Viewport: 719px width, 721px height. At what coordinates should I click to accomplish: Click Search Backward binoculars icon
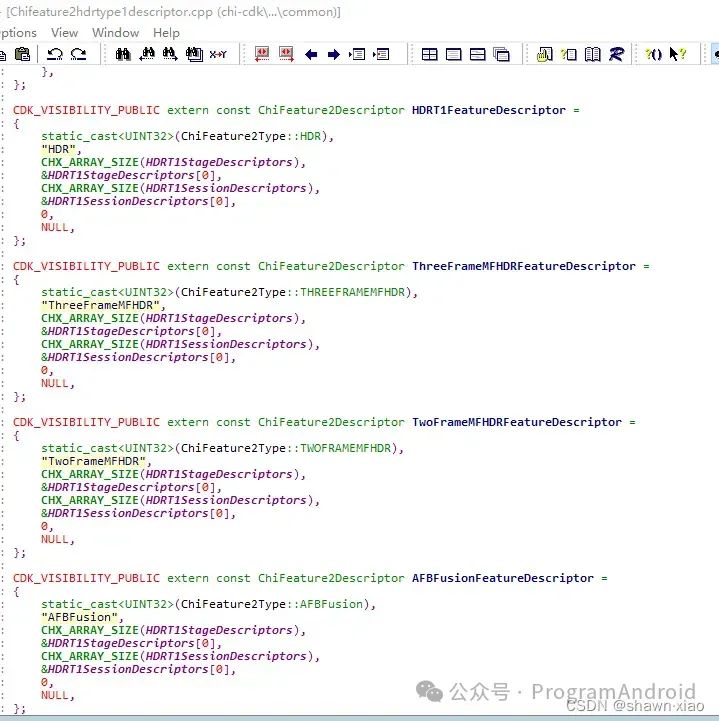pyautogui.click(x=147, y=54)
